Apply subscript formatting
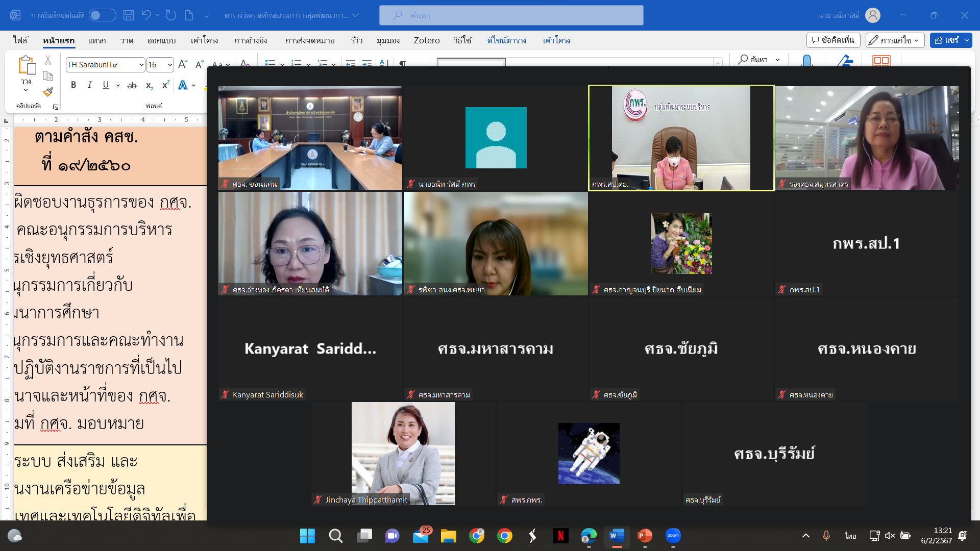 click(149, 85)
